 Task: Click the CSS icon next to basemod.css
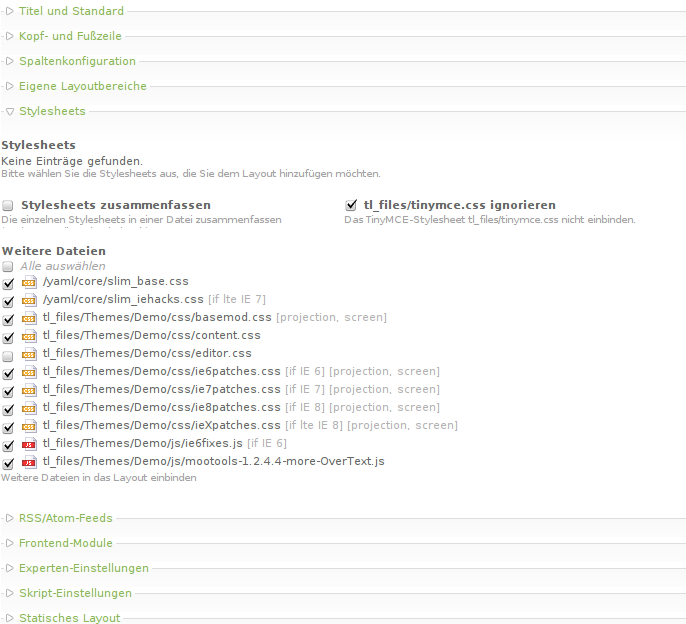[29, 318]
